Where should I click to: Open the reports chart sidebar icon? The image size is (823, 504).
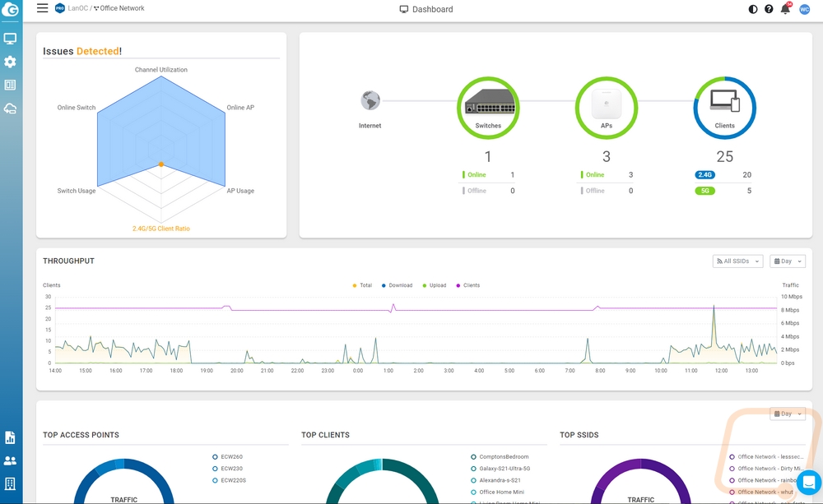(10, 437)
